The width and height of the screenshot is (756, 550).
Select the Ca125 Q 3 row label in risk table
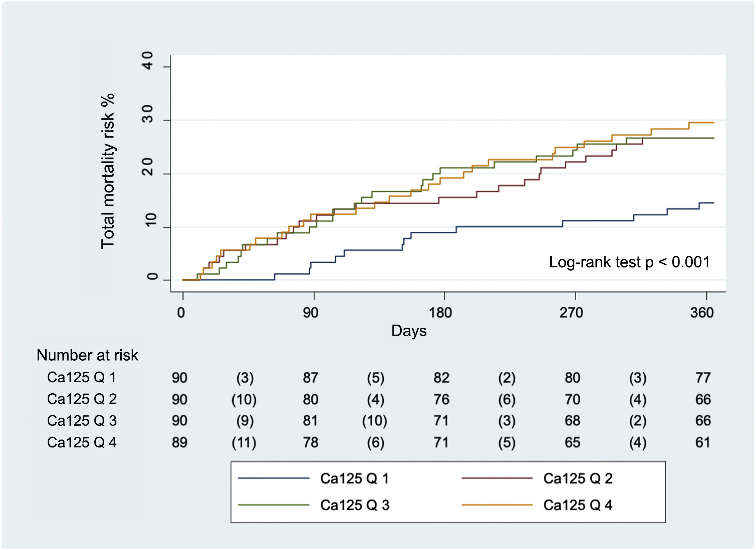82,420
